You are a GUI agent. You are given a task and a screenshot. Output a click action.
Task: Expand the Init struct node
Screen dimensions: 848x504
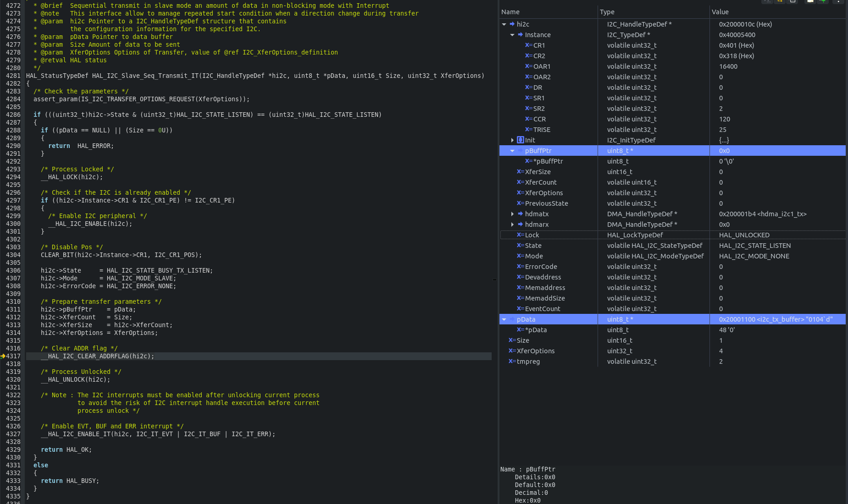coord(512,140)
